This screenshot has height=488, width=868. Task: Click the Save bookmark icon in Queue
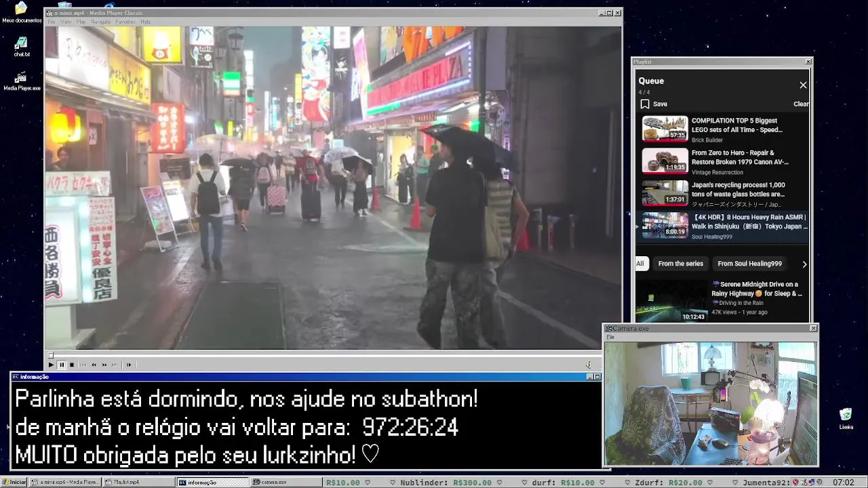click(x=645, y=104)
